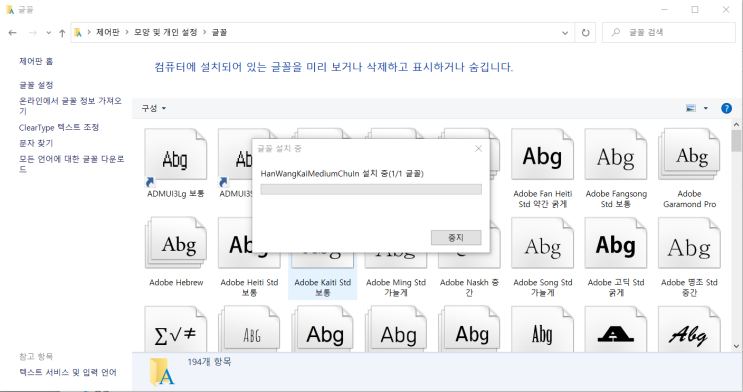Click the 194개 항목 status text
Screen dimensions: 743x392
click(209, 362)
